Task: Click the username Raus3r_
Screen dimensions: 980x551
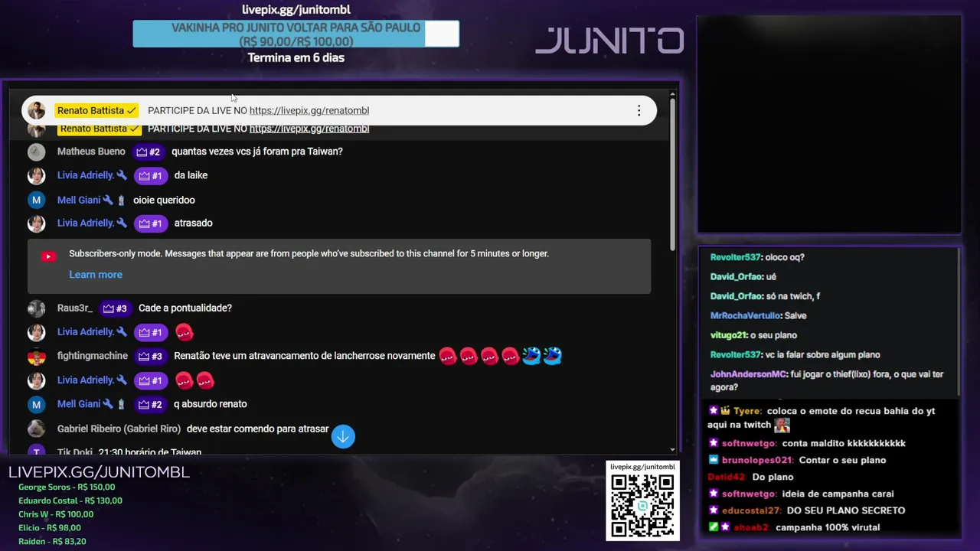Action: pos(75,308)
